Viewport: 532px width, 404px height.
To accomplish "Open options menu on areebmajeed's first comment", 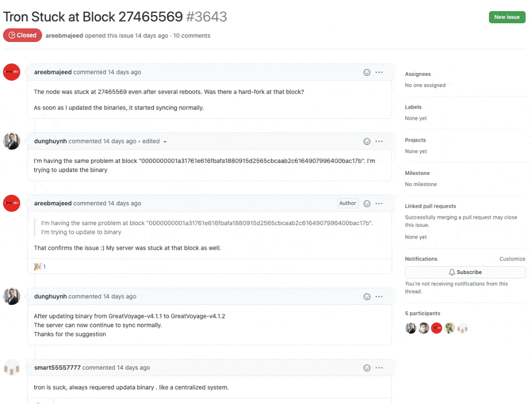I will (x=379, y=72).
